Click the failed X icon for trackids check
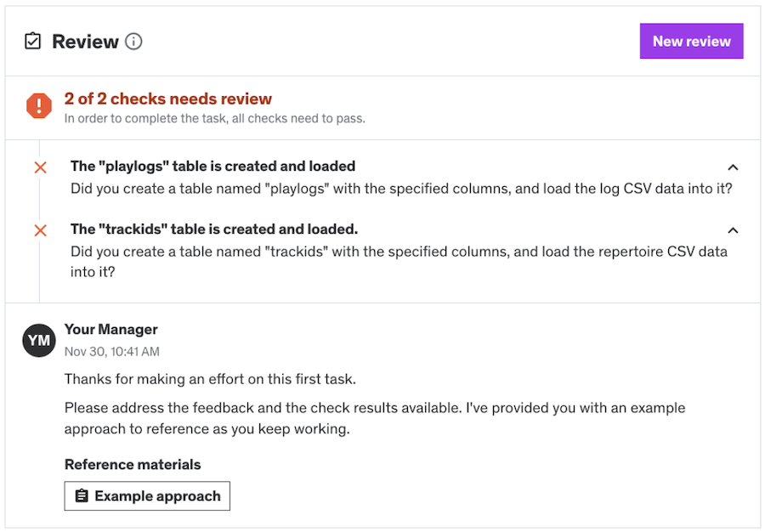Image resolution: width=765 pixels, height=532 pixels. tap(40, 230)
